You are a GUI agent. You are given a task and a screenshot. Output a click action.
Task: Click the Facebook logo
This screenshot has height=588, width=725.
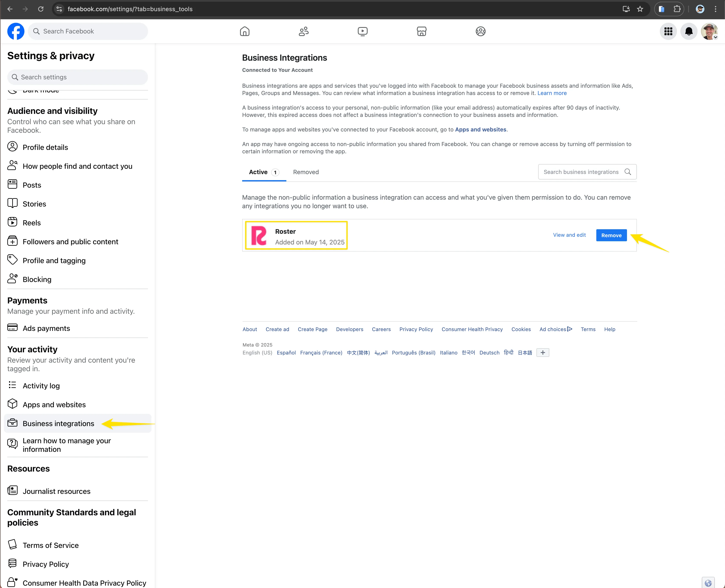(16, 32)
